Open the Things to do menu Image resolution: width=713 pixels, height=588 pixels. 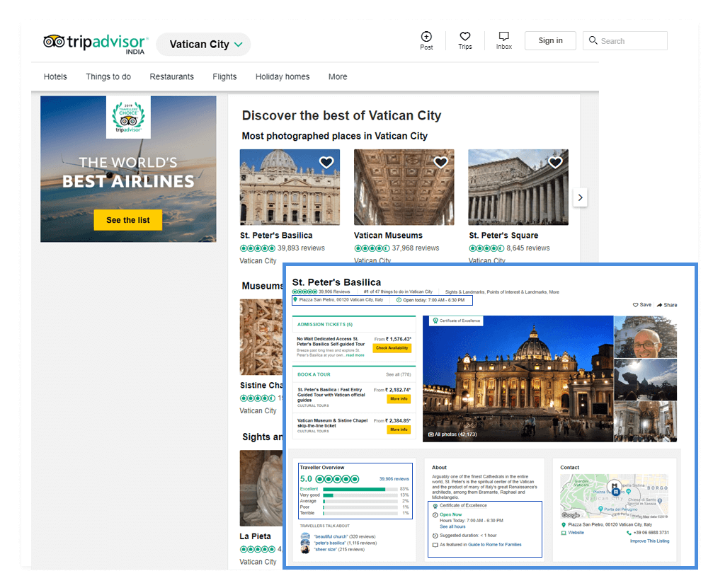(x=108, y=76)
